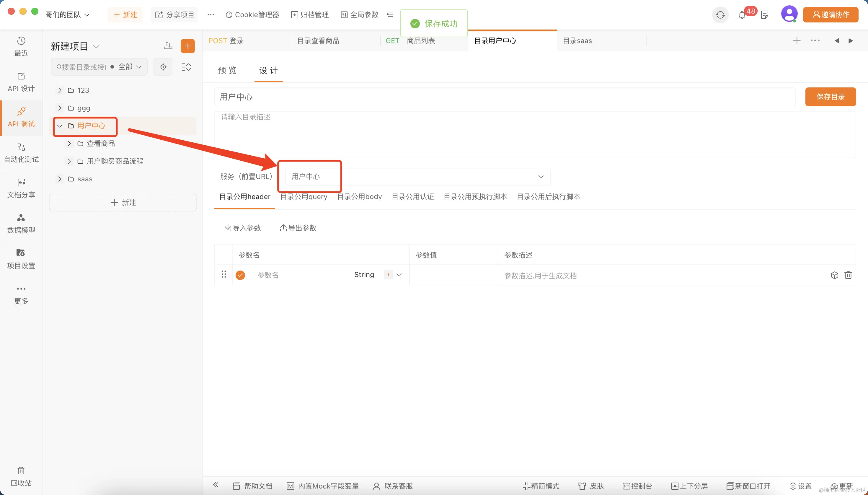Delete parameter row with trash icon
Viewport: 868px width, 495px height.
pyautogui.click(x=848, y=275)
